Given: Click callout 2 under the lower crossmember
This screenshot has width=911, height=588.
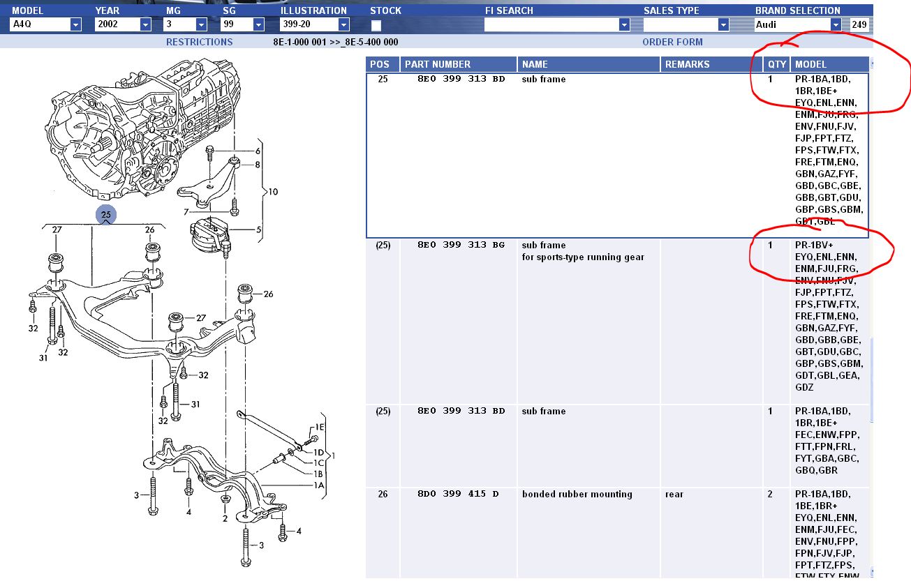Looking at the screenshot, I should tap(225, 518).
